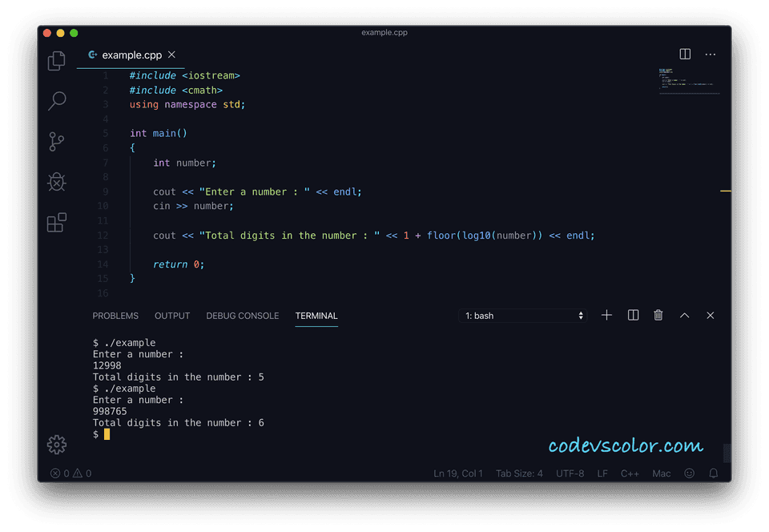
Task: Toggle the panel to maximize with the chevron
Action: click(684, 315)
